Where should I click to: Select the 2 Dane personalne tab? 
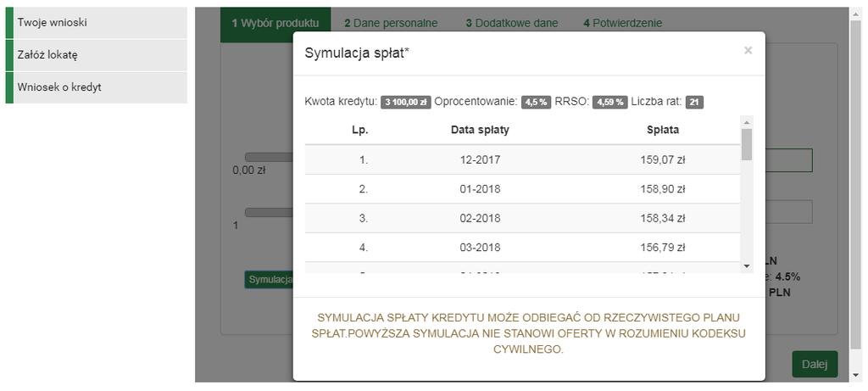point(390,23)
